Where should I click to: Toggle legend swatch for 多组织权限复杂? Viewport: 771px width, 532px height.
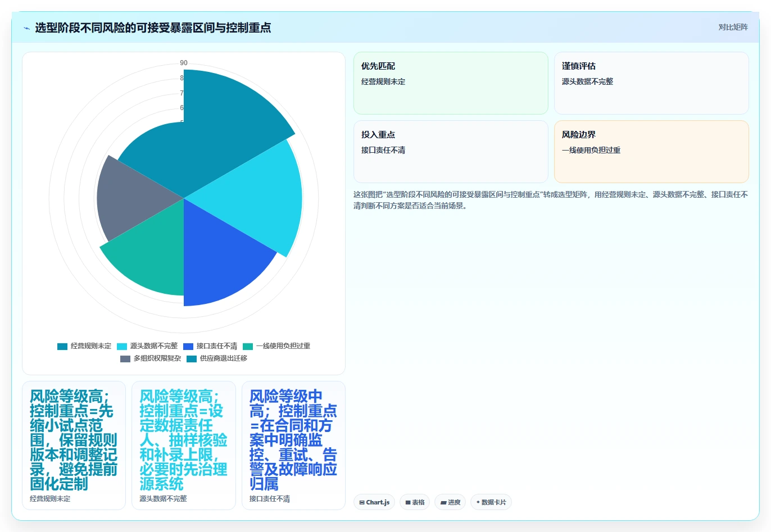pyautogui.click(x=125, y=358)
